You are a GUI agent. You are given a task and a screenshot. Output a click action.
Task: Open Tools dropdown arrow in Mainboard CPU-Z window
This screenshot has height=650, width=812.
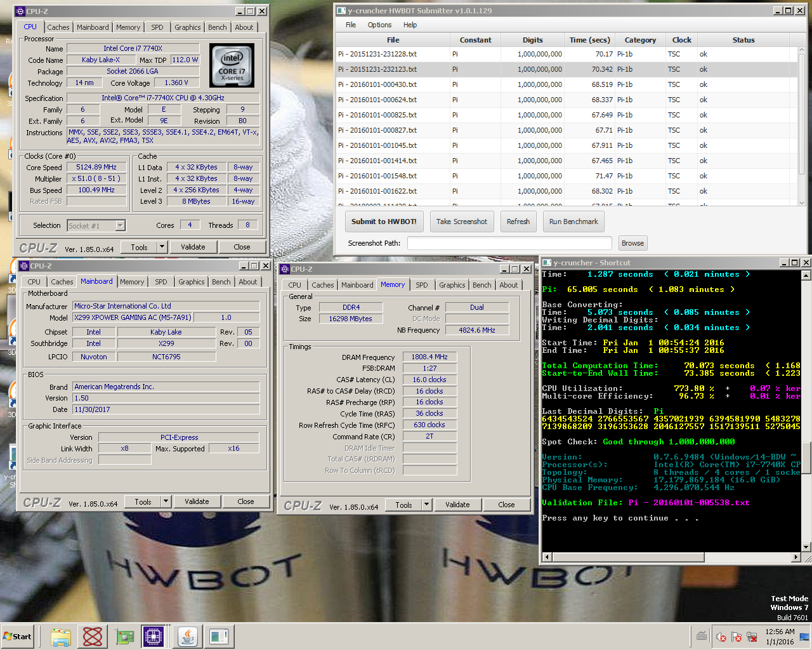coord(166,501)
